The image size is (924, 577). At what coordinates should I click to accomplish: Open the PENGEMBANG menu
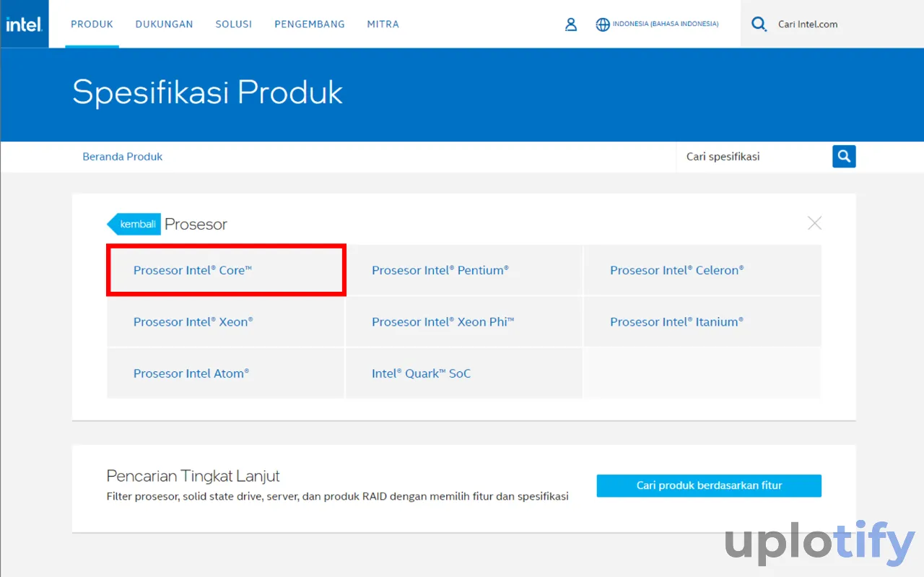[310, 24]
